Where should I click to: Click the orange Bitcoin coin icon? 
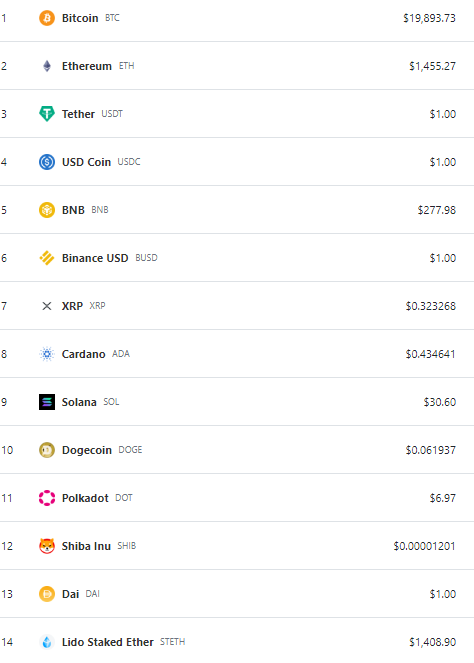47,18
